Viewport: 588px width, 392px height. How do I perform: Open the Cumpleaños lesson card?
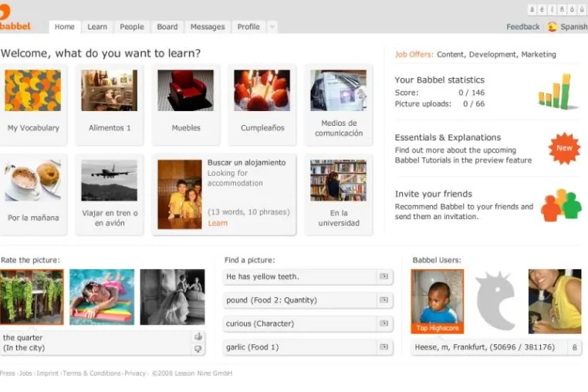point(262,104)
